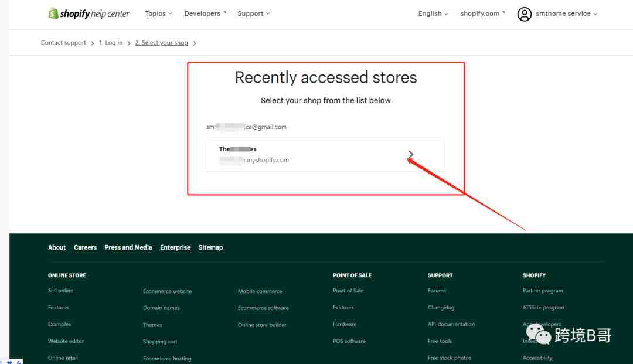The image size is (633, 364).
Task: Open the API documentation link
Action: click(x=451, y=324)
